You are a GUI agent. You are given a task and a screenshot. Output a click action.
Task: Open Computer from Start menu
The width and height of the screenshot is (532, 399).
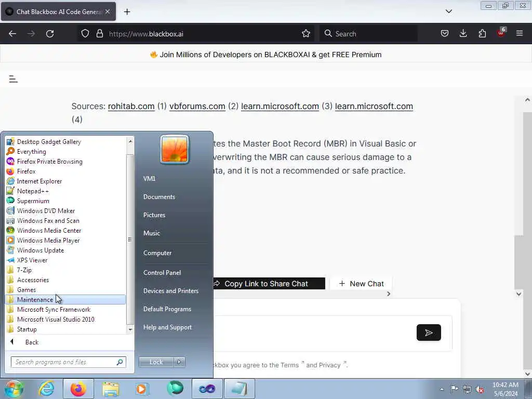pos(157,253)
